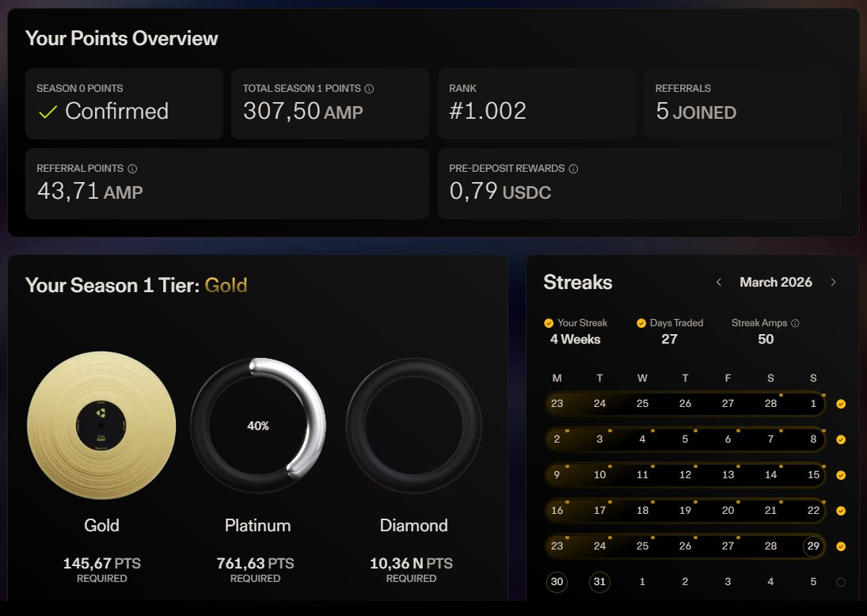Click the RANK card label

tap(462, 89)
